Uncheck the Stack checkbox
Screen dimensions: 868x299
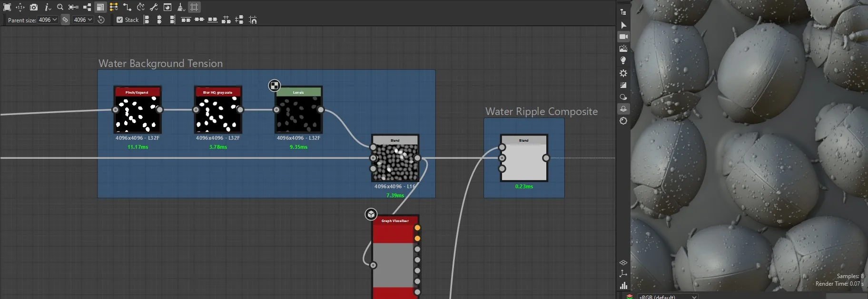tap(120, 20)
